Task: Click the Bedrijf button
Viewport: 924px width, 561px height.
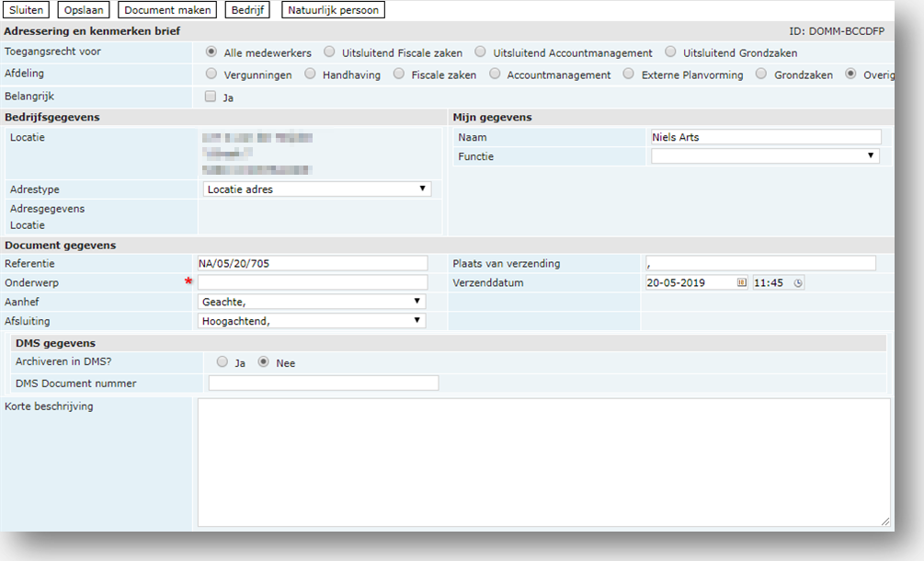Action: 248,10
